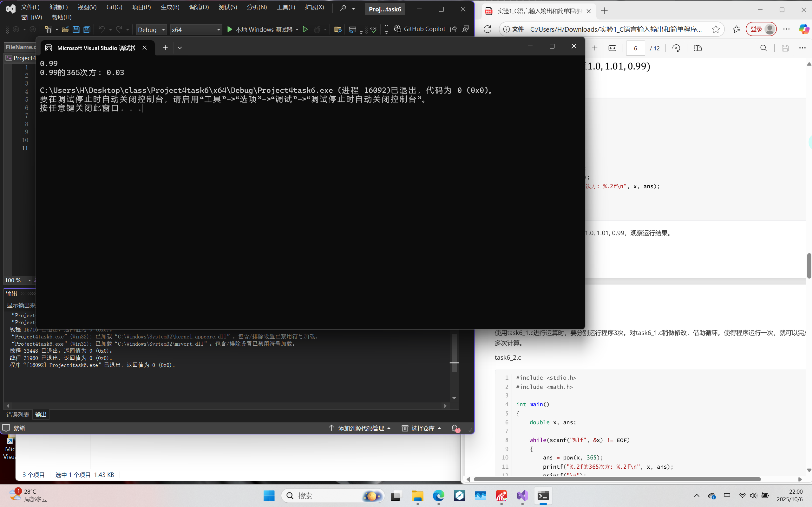812x507 pixels.
Task: Add page to browser favorites star
Action: (x=716, y=29)
